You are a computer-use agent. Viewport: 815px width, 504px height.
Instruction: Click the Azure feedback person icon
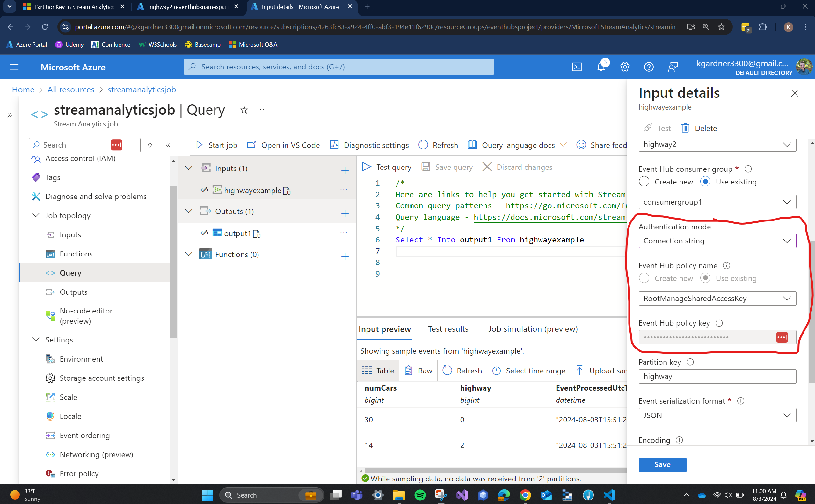click(673, 67)
